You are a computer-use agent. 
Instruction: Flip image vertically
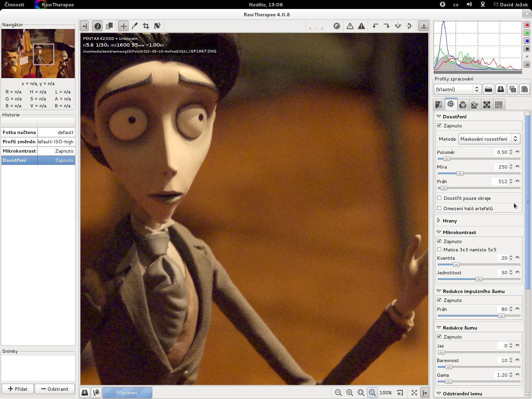(409, 26)
